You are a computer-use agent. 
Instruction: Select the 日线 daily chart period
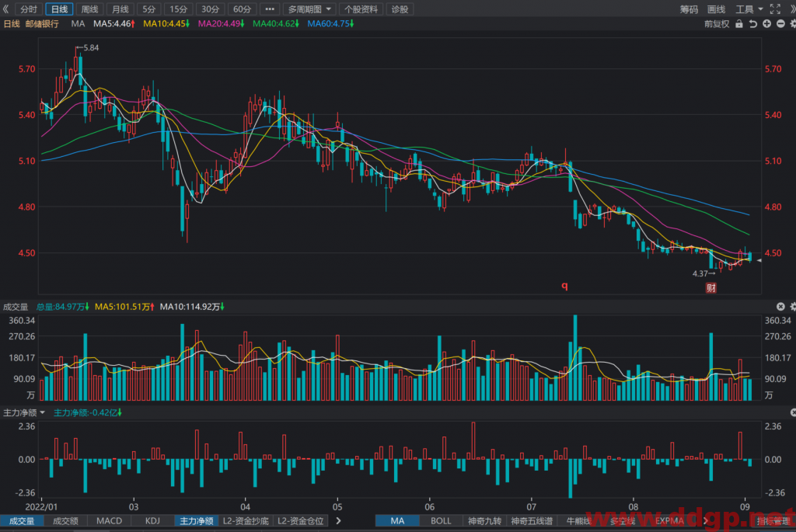[59, 9]
